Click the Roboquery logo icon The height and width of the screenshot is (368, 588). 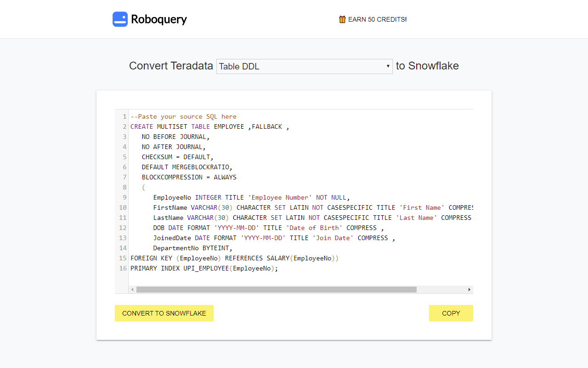tap(120, 19)
